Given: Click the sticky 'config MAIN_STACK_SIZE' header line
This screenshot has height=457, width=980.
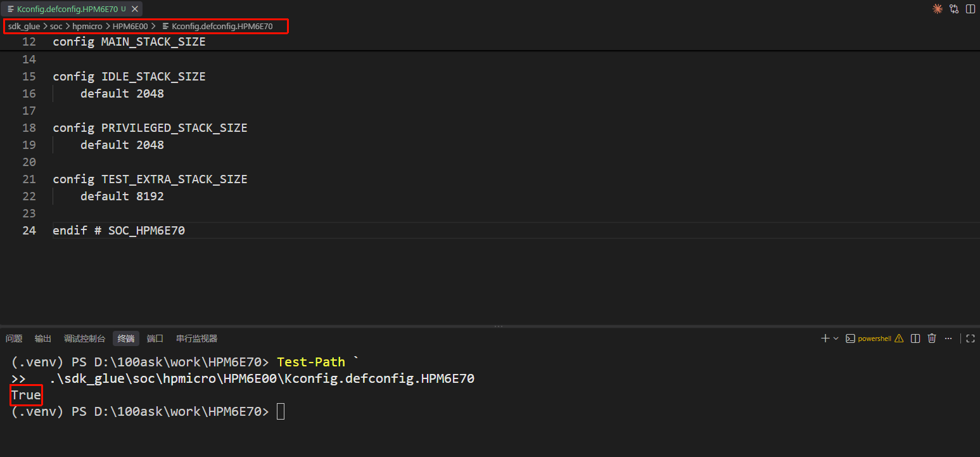Looking at the screenshot, I should pyautogui.click(x=129, y=42).
